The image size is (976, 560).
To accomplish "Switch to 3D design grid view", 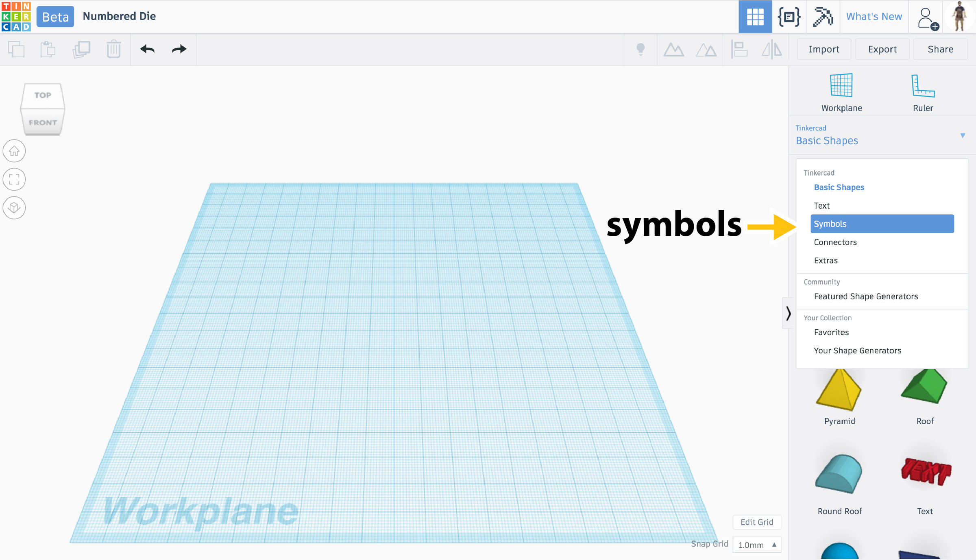I will [755, 17].
